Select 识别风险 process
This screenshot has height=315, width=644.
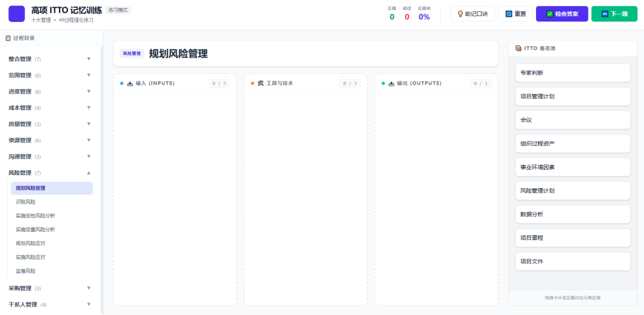coord(52,202)
